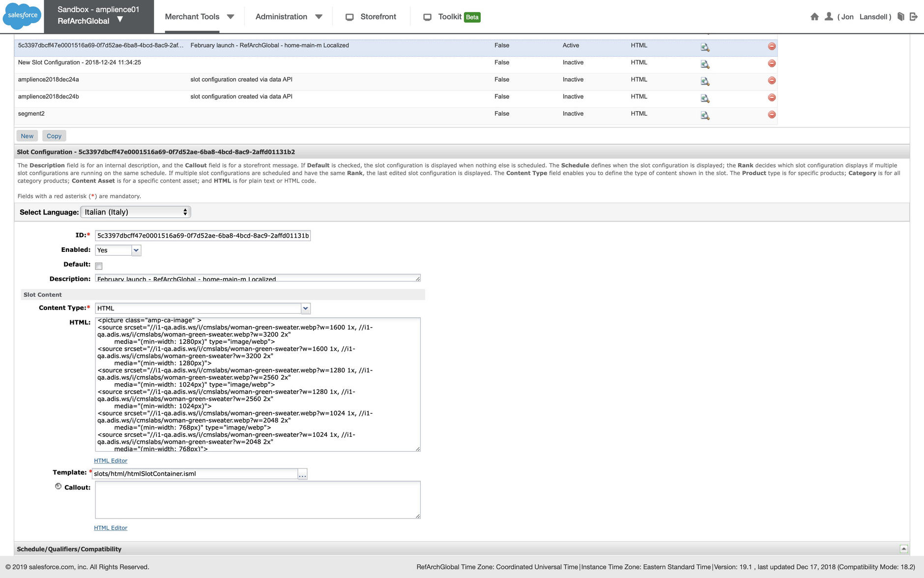
Task: Expand the Merchant Tools menu arrow
Action: (x=231, y=17)
